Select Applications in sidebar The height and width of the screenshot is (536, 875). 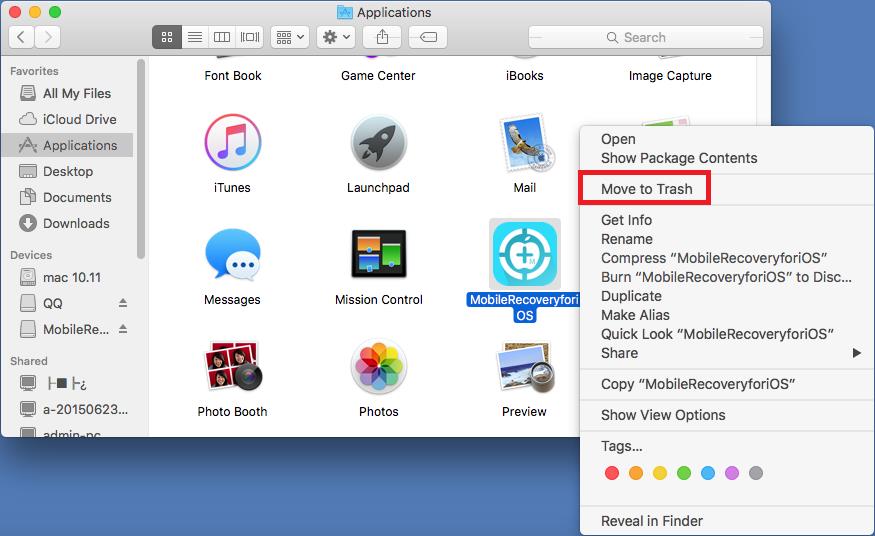pyautogui.click(x=67, y=145)
